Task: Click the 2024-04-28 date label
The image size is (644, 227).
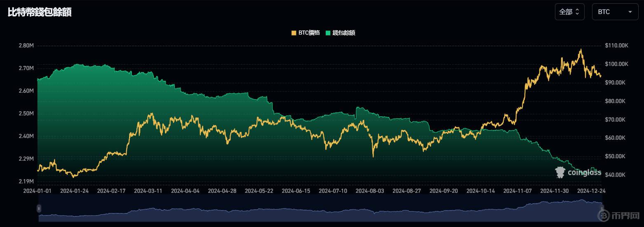Action: (222, 191)
